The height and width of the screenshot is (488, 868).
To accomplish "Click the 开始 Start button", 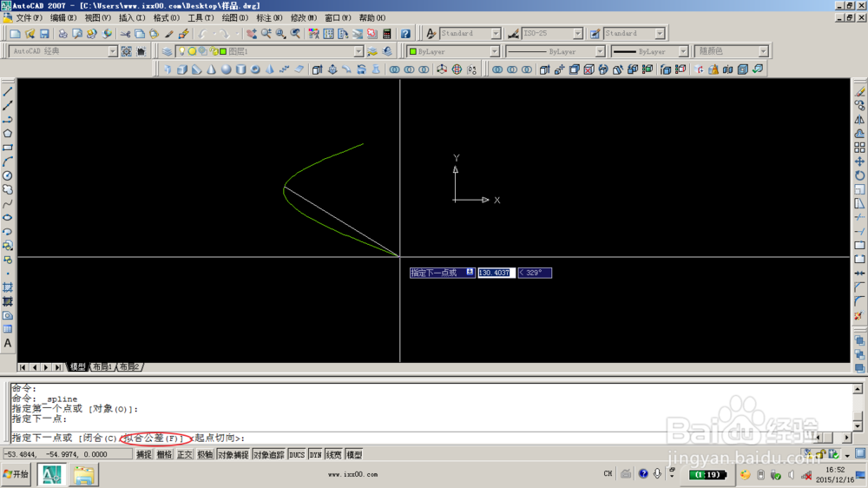I will point(16,474).
